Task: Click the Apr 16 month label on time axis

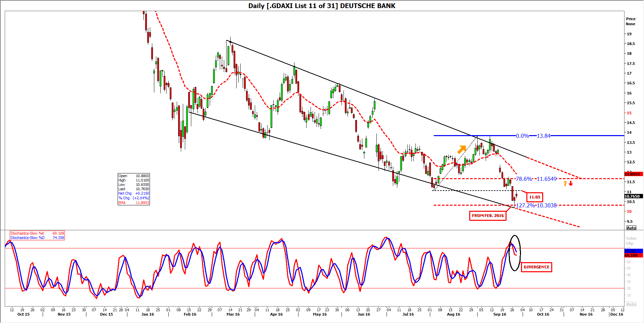Action: click(276, 314)
